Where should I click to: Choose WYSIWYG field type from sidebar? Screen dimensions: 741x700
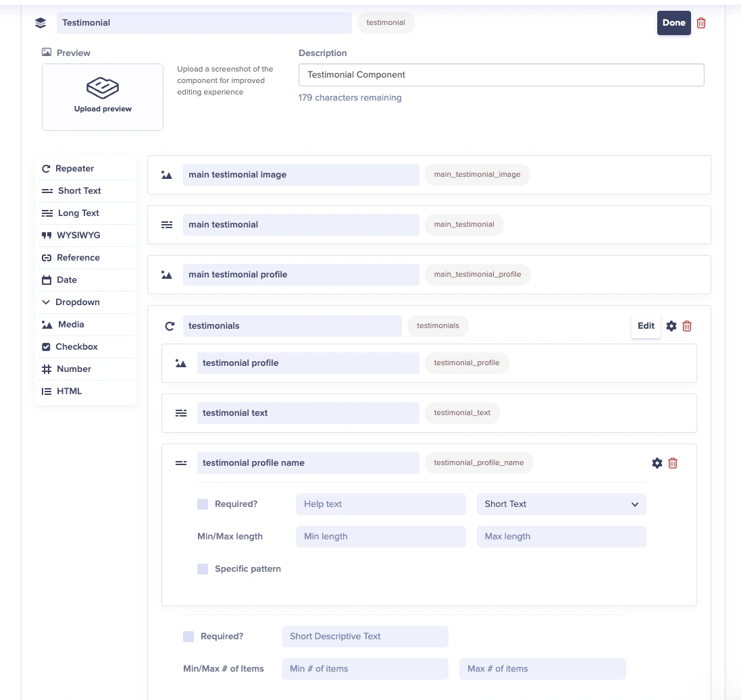coord(78,236)
